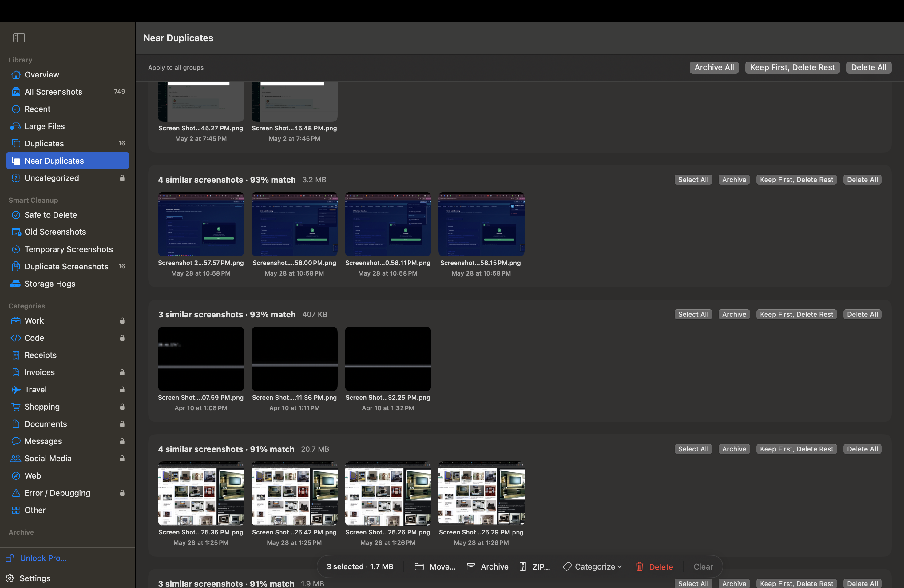Click the Receipts list icon
904x588 pixels.
[16, 355]
